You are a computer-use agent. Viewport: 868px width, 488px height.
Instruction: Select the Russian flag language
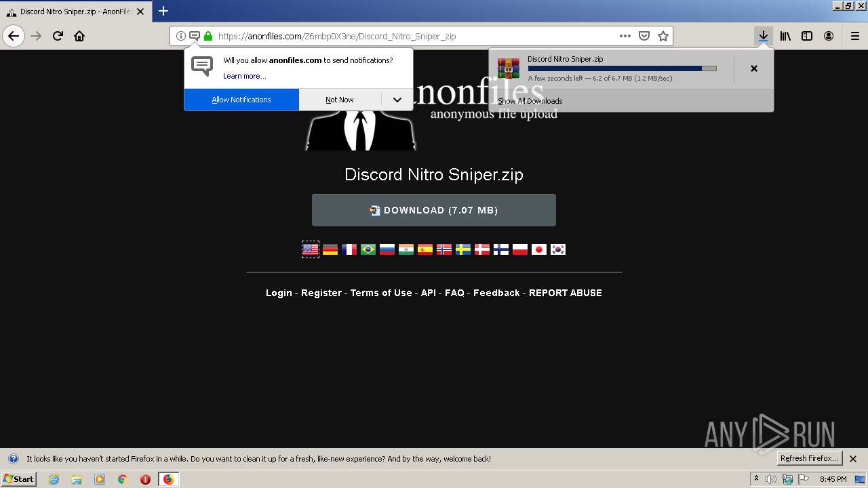point(387,249)
